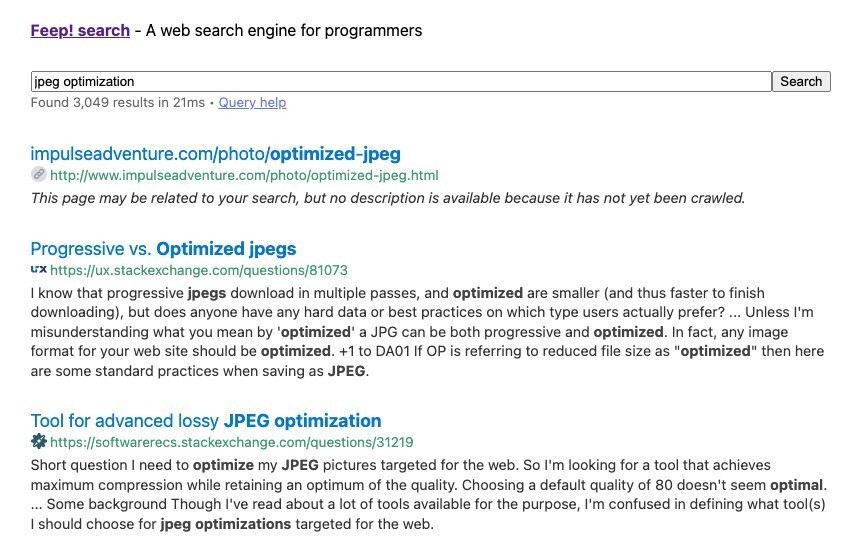Click the not yet been crawled italic notice
860x560 pixels.
click(388, 198)
